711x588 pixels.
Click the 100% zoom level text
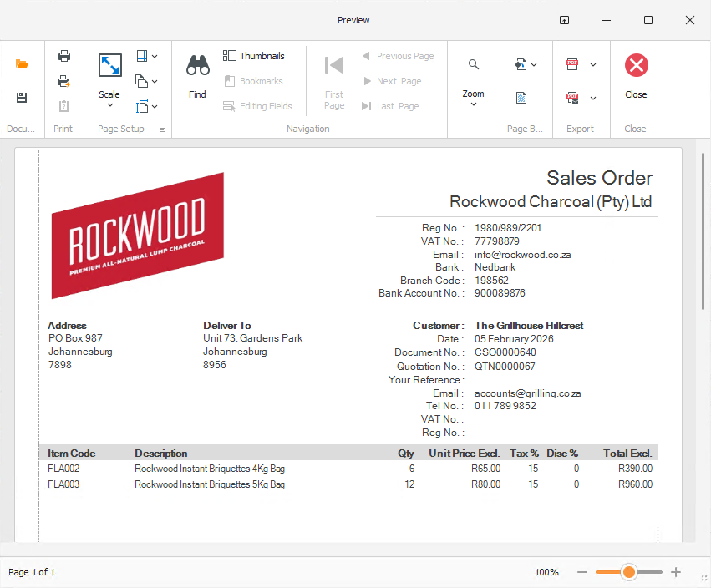click(x=546, y=572)
